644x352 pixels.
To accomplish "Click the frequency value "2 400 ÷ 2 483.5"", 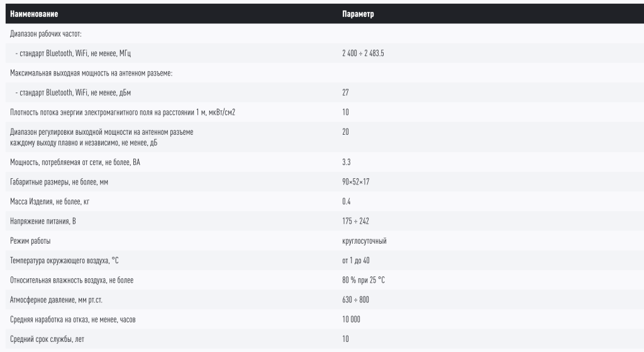I will (x=363, y=54).
